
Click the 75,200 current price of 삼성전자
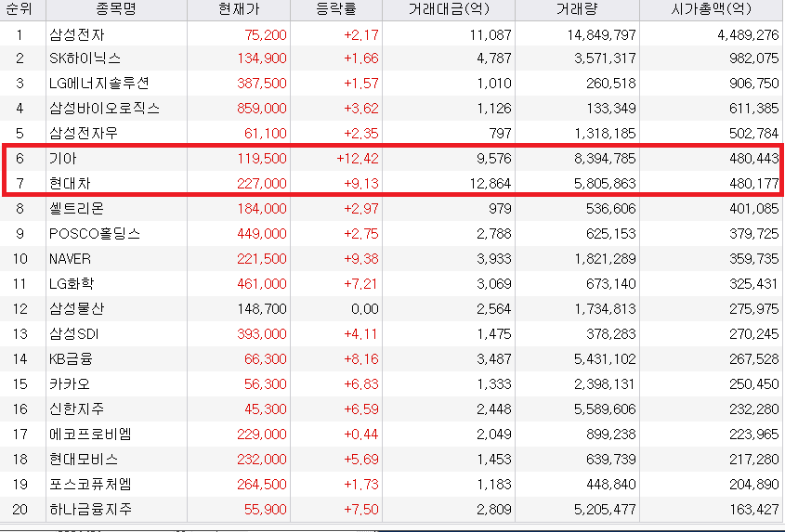coord(266,34)
